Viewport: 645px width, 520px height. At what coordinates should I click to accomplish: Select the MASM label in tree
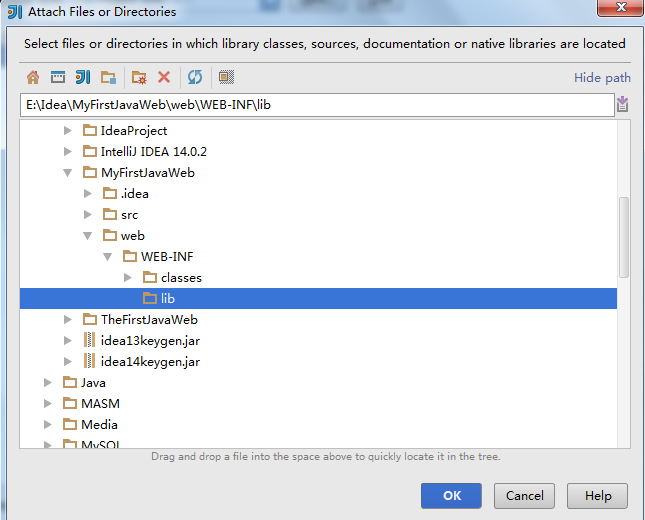(100, 403)
